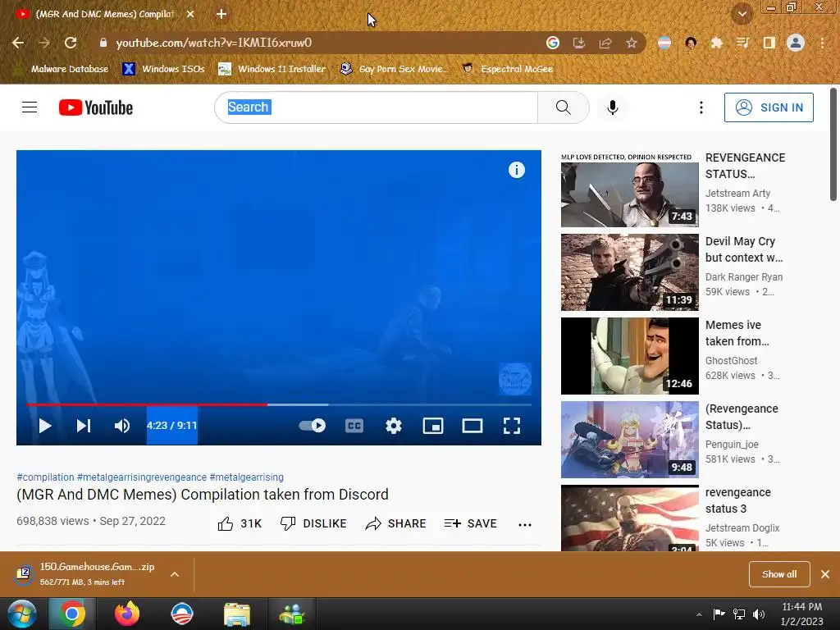This screenshot has width=840, height=630.
Task: Save the video to a playlist
Action: click(470, 523)
